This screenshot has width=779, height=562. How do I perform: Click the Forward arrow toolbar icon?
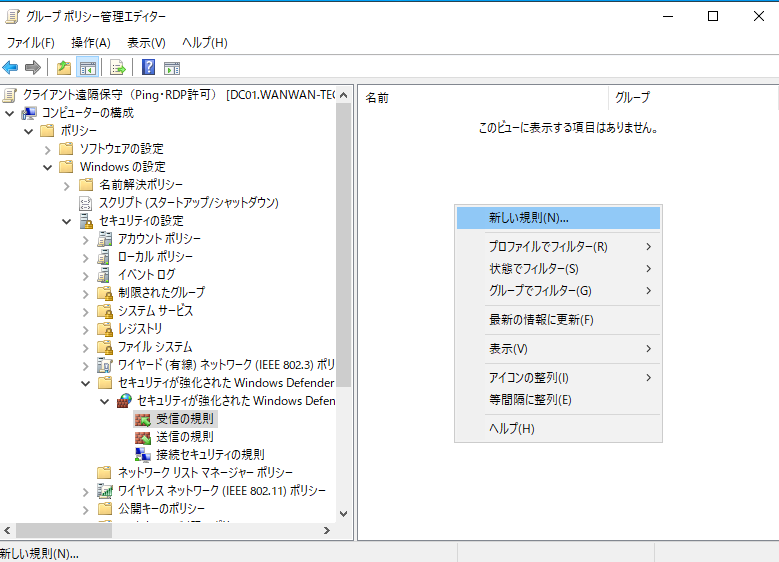coord(33,67)
